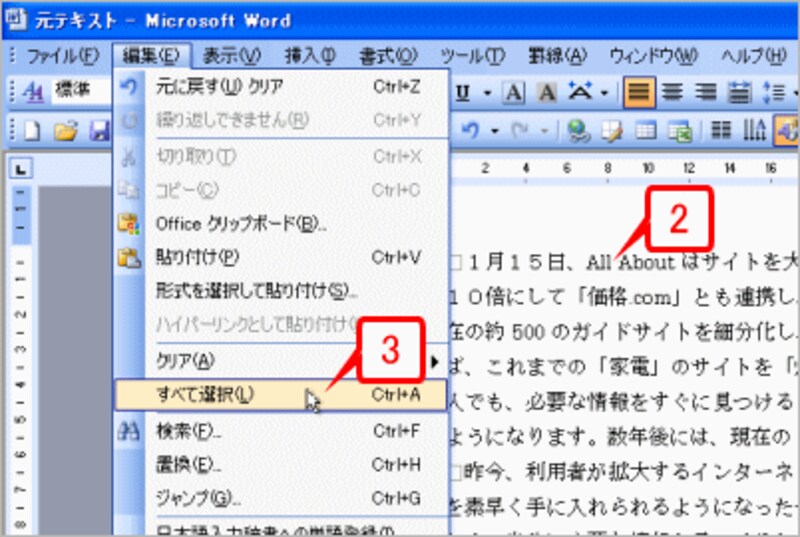Toggle Align Right

[706, 92]
